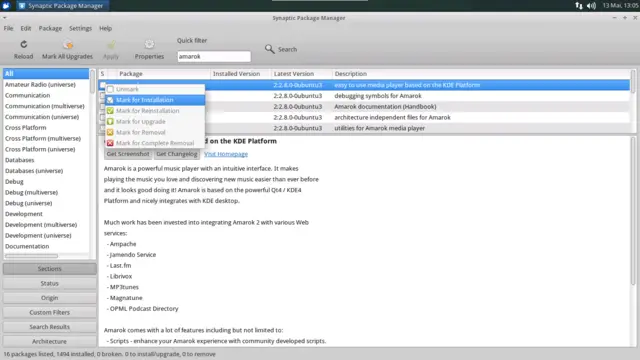Select the Databases section
This screenshot has height=360, width=640.
pyautogui.click(x=46, y=160)
